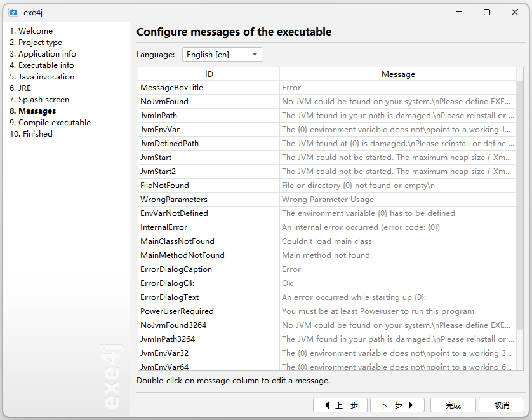Click the messages table vertical scrollbar
This screenshot has height=420, width=532.
pos(520,205)
